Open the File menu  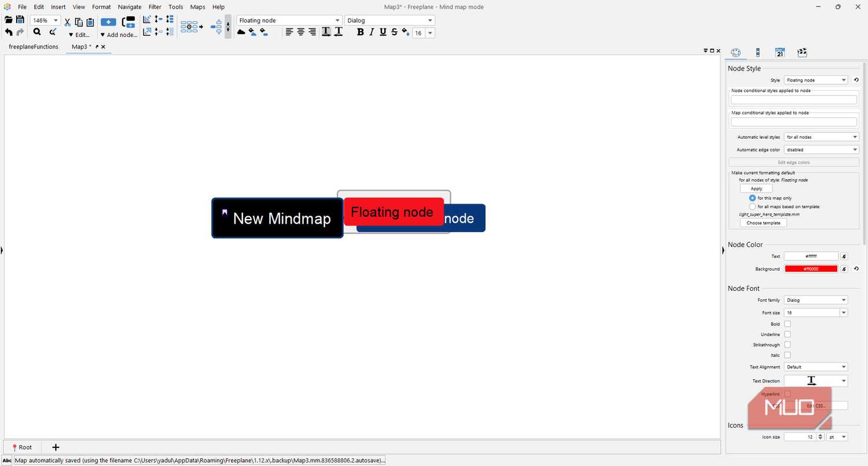pos(22,7)
